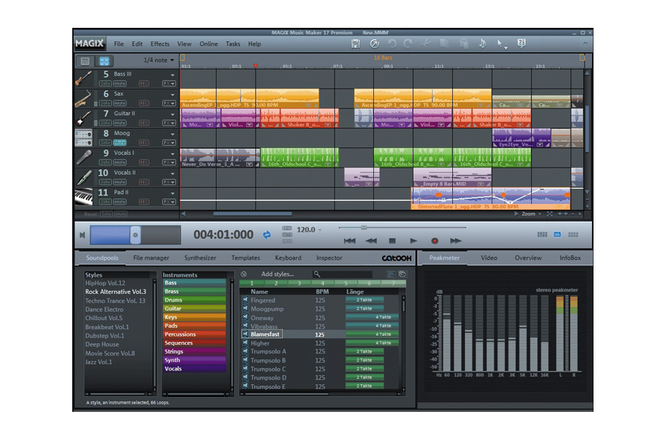The height and width of the screenshot is (439, 665).
Task: Click the Zoom fit-to-window icon
Action: pos(550,214)
